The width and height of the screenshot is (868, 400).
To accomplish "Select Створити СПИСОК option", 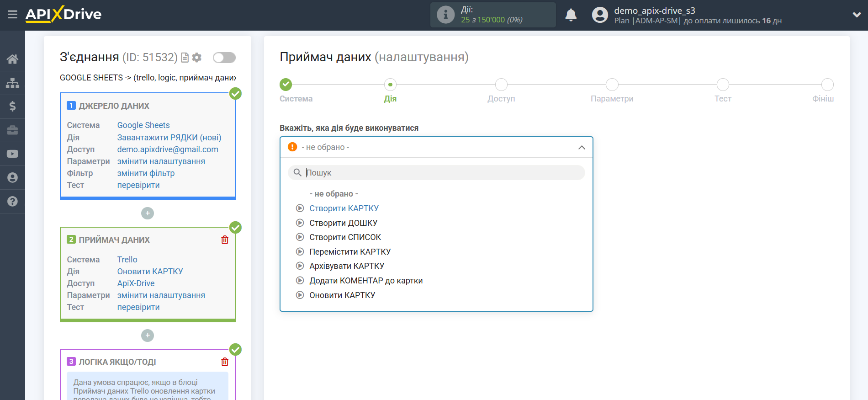I will 345,237.
